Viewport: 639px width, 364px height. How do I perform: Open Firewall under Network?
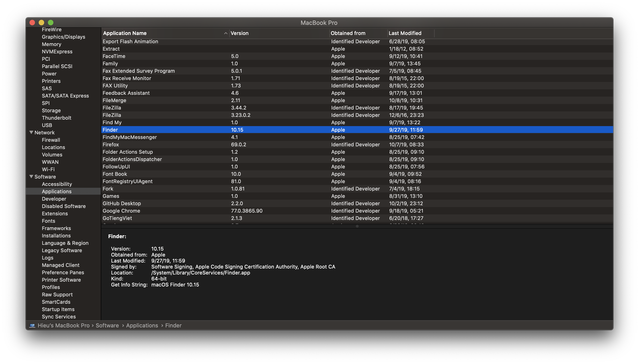click(51, 140)
